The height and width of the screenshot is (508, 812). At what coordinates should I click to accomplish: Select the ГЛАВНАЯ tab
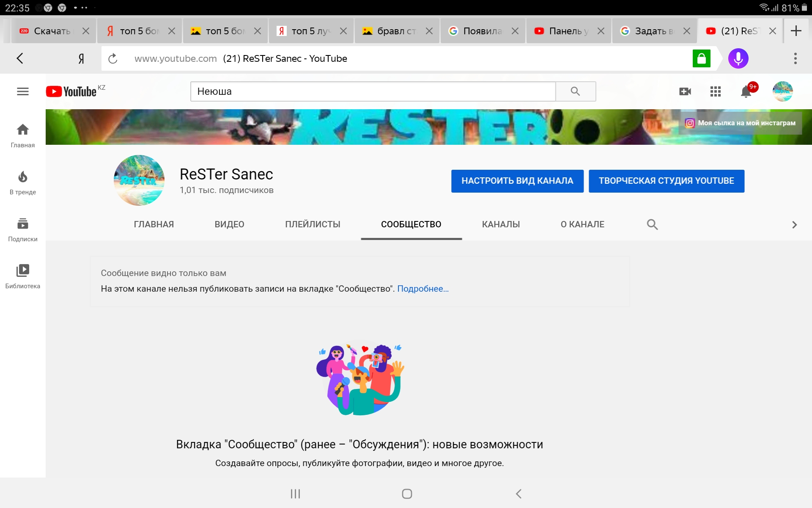[154, 225]
